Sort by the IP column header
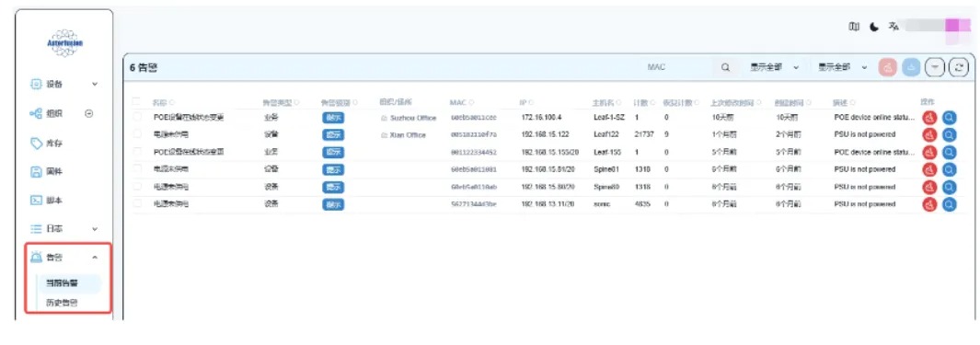 (526, 102)
